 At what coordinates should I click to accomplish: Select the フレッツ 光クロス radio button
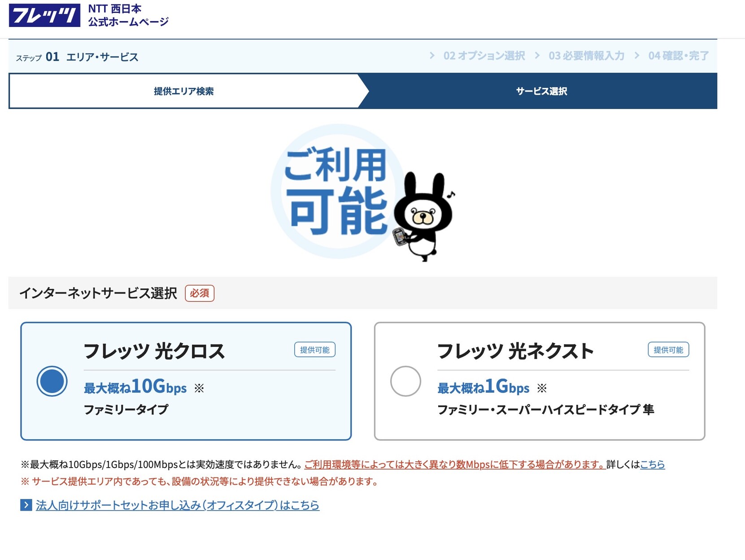click(52, 381)
